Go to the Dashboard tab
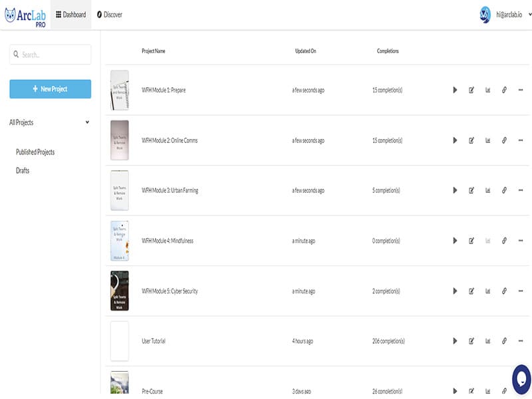532x399 pixels. [71, 15]
